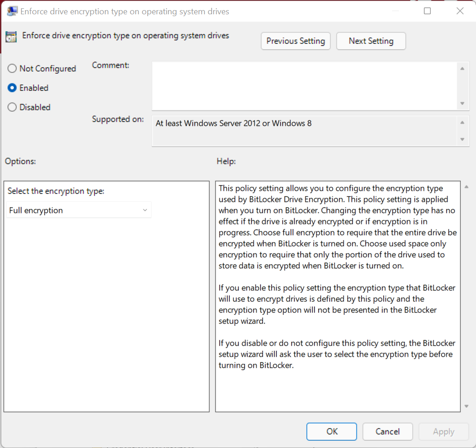
Task: Minimize the policy settings window
Action: pyautogui.click(x=395, y=11)
